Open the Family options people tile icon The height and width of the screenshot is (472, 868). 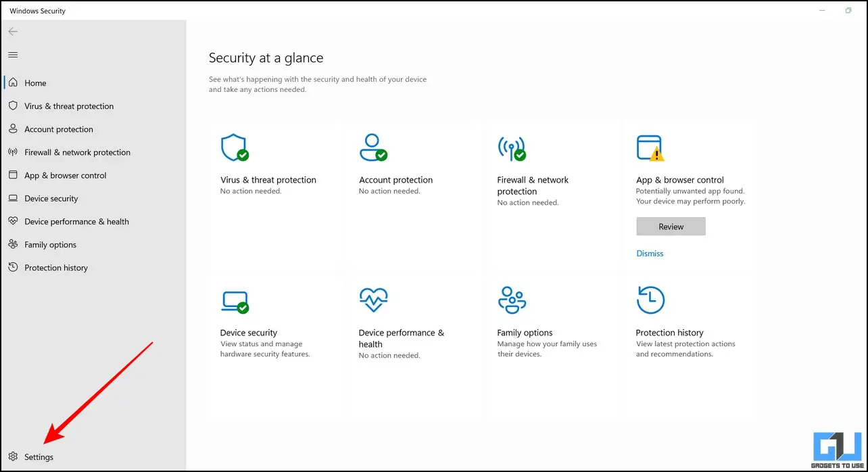512,300
